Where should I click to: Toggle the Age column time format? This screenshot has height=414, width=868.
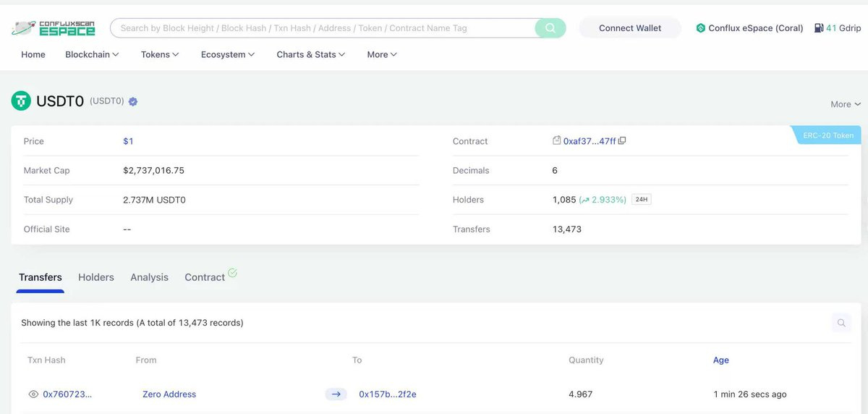point(721,360)
